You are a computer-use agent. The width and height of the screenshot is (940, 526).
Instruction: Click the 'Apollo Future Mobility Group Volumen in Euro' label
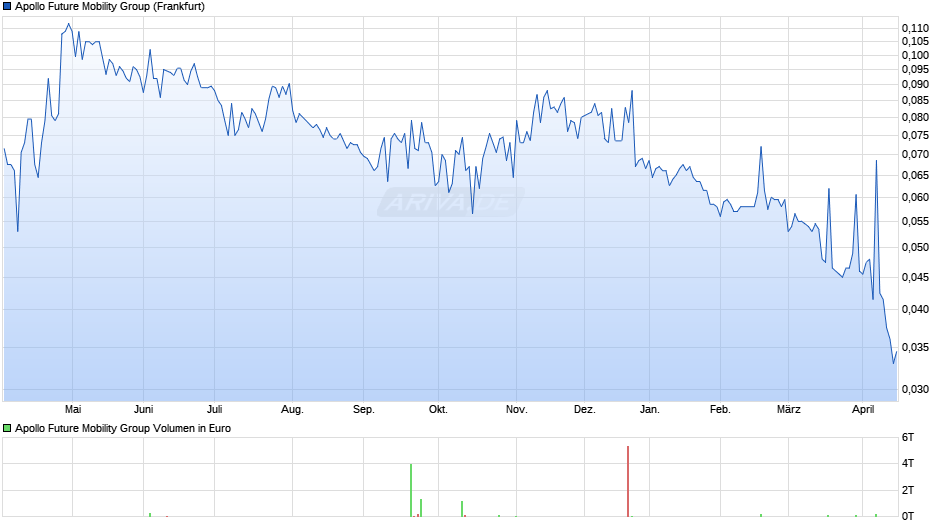123,428
